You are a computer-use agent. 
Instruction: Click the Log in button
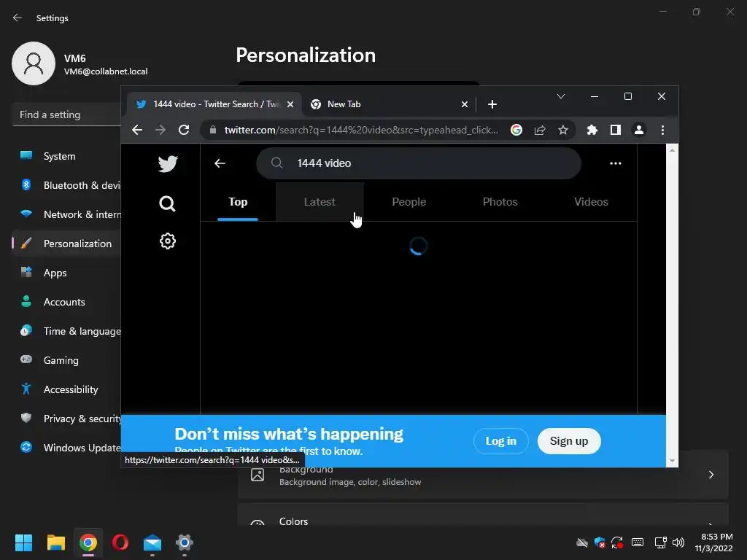500,441
